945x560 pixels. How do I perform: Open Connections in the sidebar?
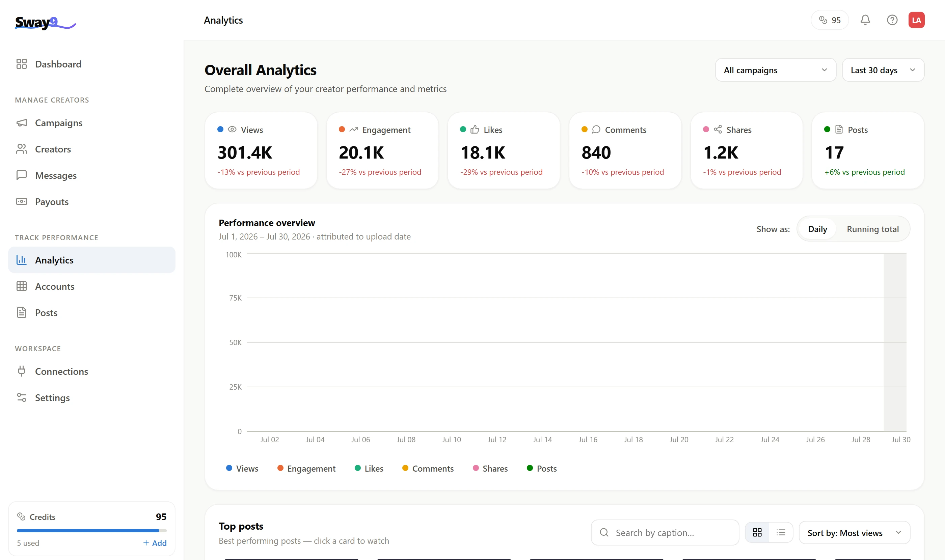pos(92,371)
